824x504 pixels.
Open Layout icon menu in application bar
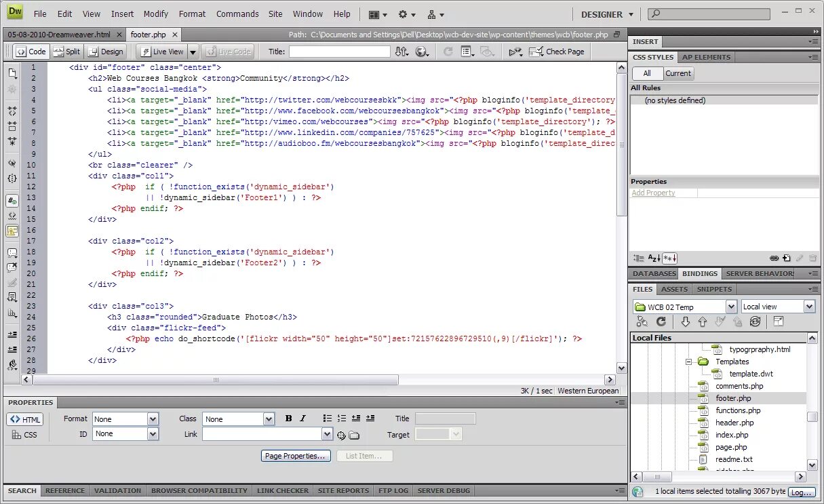(378, 14)
